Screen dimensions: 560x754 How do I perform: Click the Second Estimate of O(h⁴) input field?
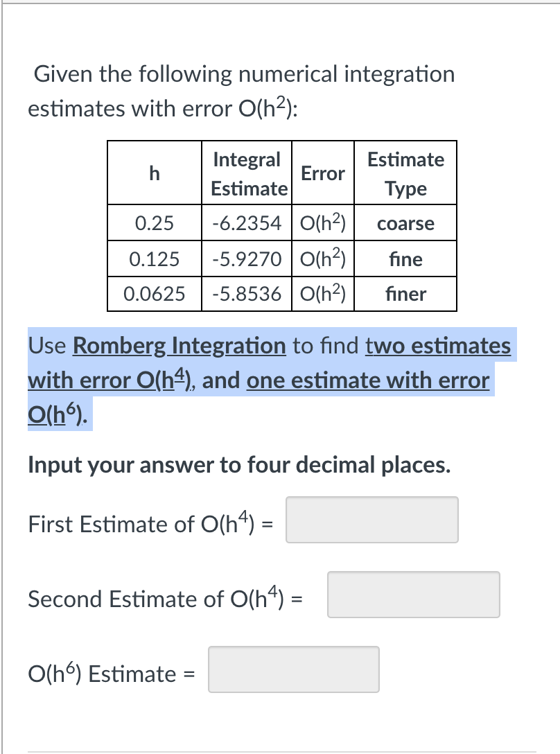coord(413,595)
